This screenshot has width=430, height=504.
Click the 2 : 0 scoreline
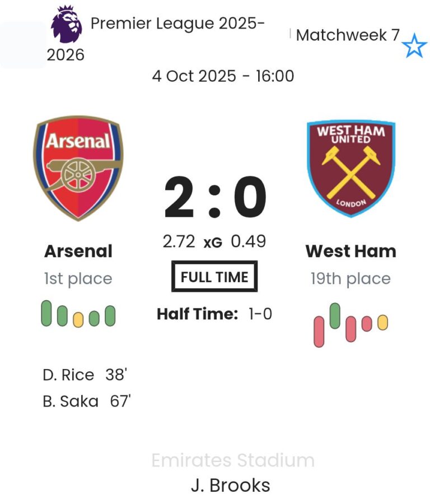click(x=214, y=198)
